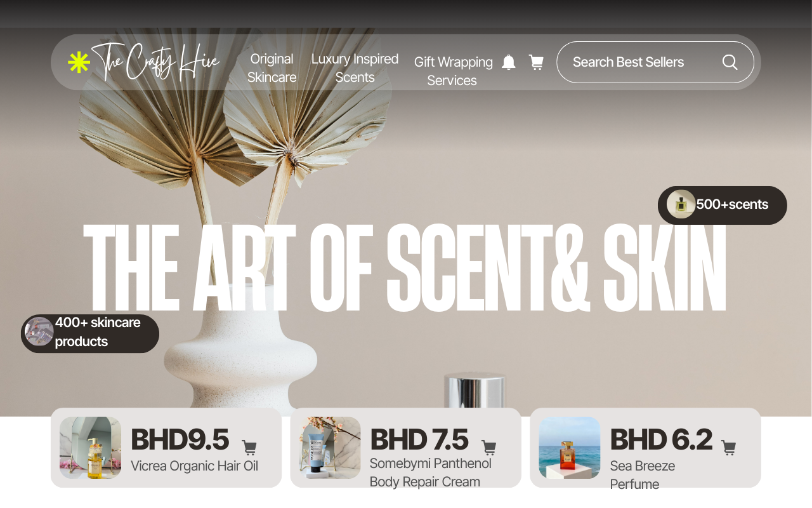Image resolution: width=812 pixels, height=508 pixels.
Task: Select the 500+scents badge
Action: [x=723, y=205]
